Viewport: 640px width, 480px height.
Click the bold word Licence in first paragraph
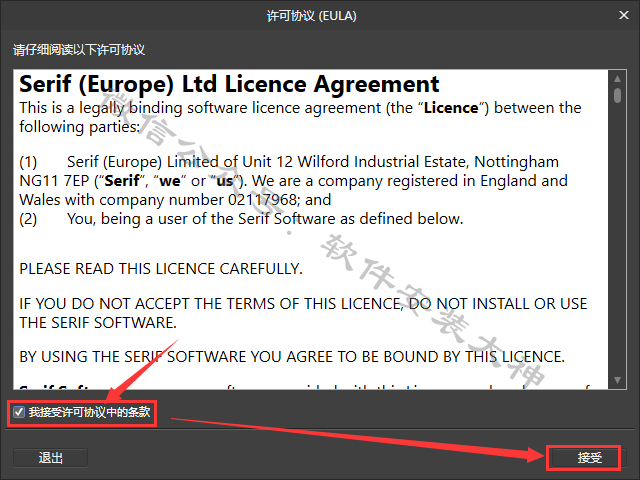451,108
